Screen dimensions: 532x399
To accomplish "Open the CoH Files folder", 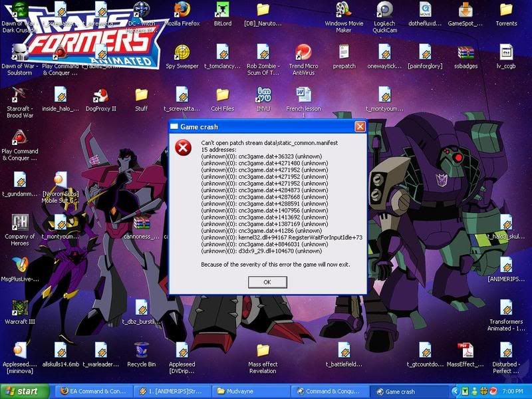I will pyautogui.click(x=223, y=95).
